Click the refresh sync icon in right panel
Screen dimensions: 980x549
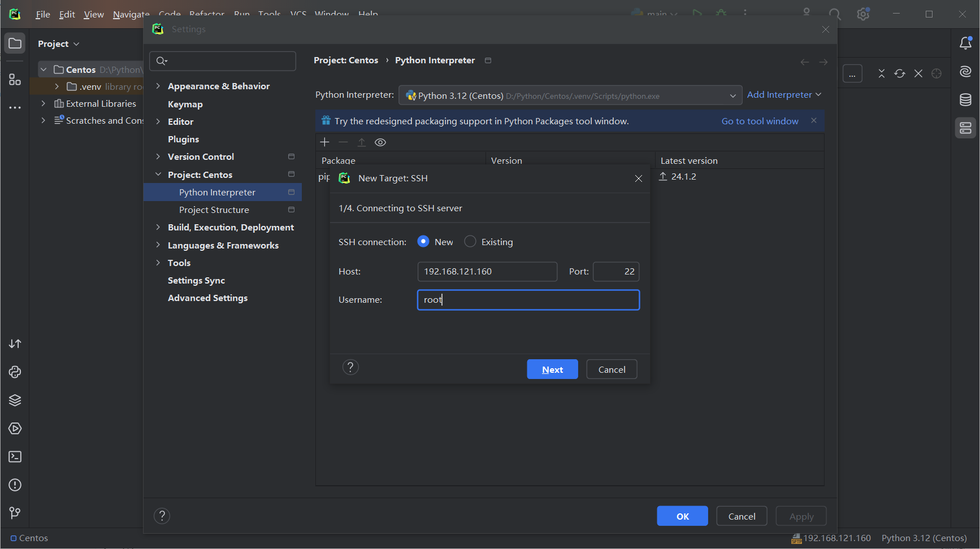coord(900,74)
